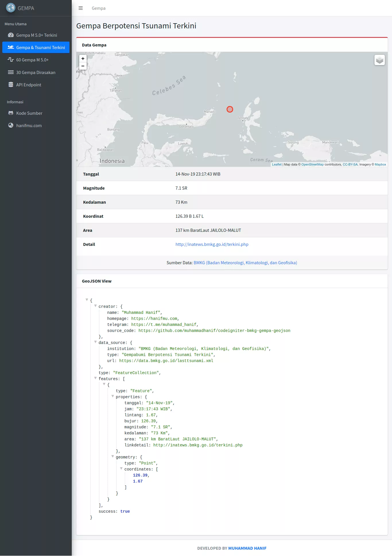Go to 30 Gempa Dirasakan page
The image size is (392, 556).
click(x=36, y=72)
